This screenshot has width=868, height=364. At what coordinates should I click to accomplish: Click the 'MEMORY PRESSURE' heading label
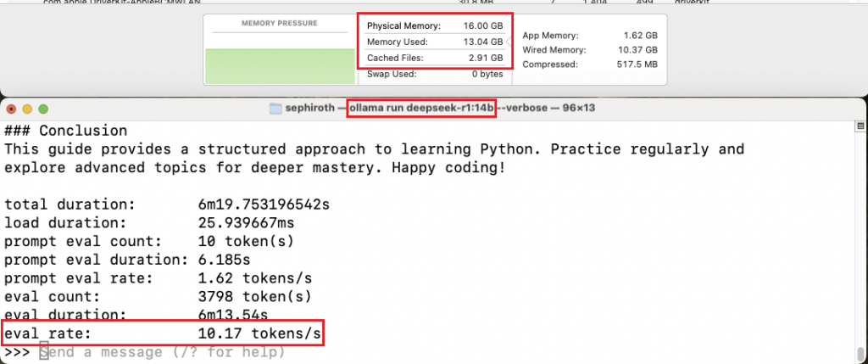pyautogui.click(x=280, y=23)
